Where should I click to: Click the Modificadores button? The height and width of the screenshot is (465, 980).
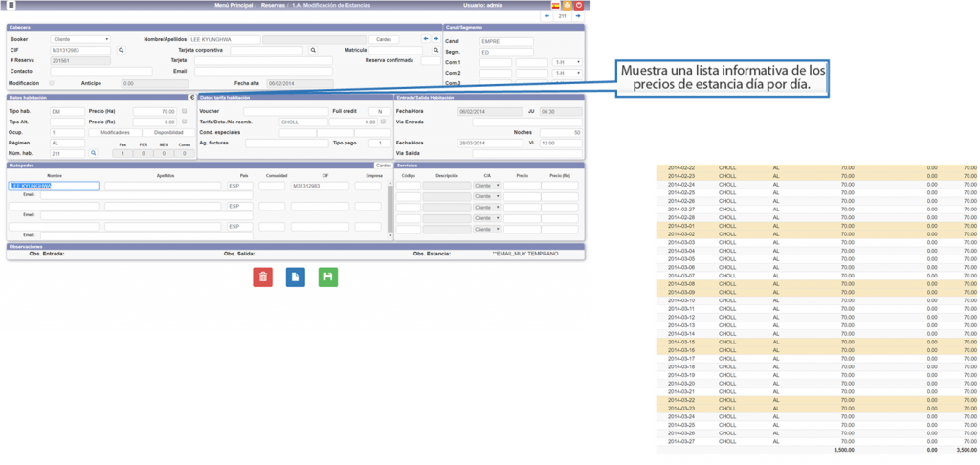coord(115,132)
